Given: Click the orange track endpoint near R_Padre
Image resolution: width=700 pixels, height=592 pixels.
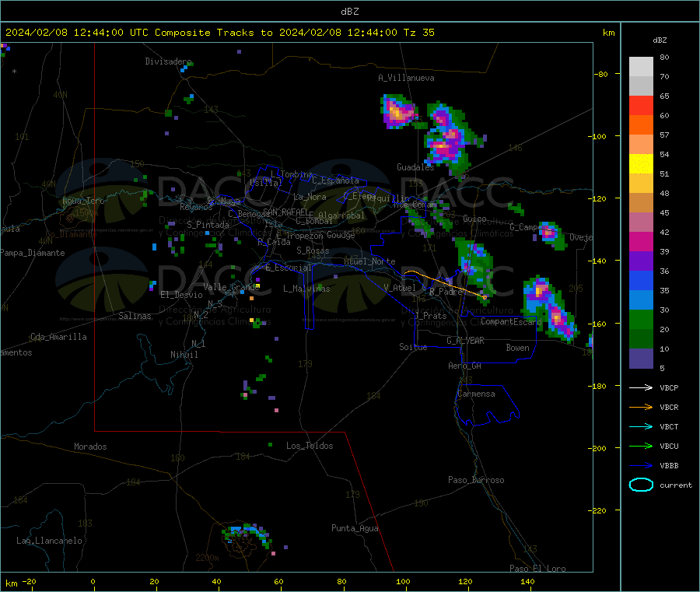Looking at the screenshot, I should pos(485,297).
